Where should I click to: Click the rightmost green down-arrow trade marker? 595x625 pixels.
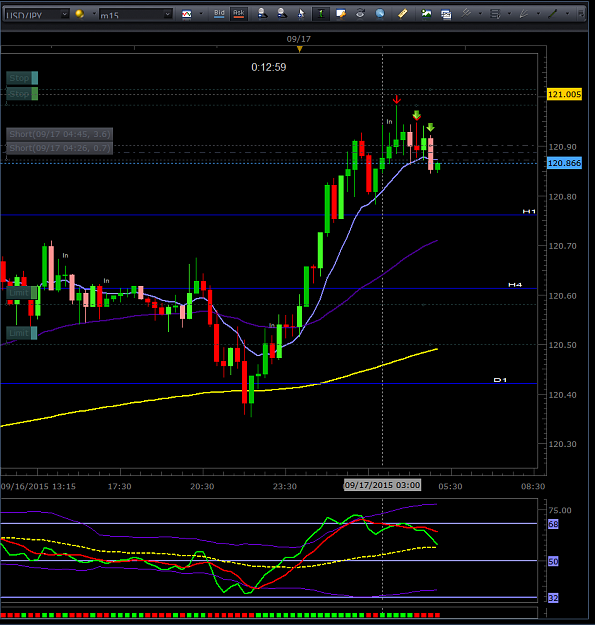[430, 128]
